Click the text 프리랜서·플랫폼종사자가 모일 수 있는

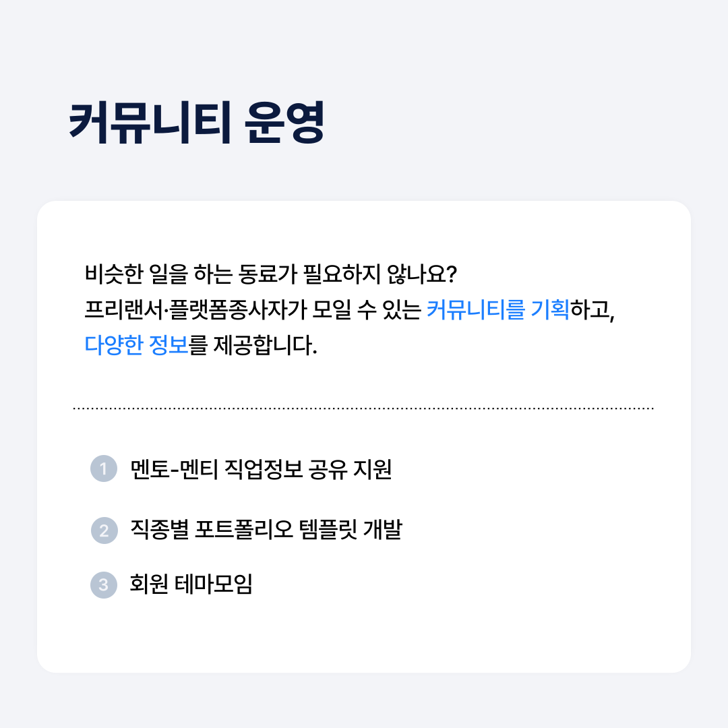coord(253,309)
